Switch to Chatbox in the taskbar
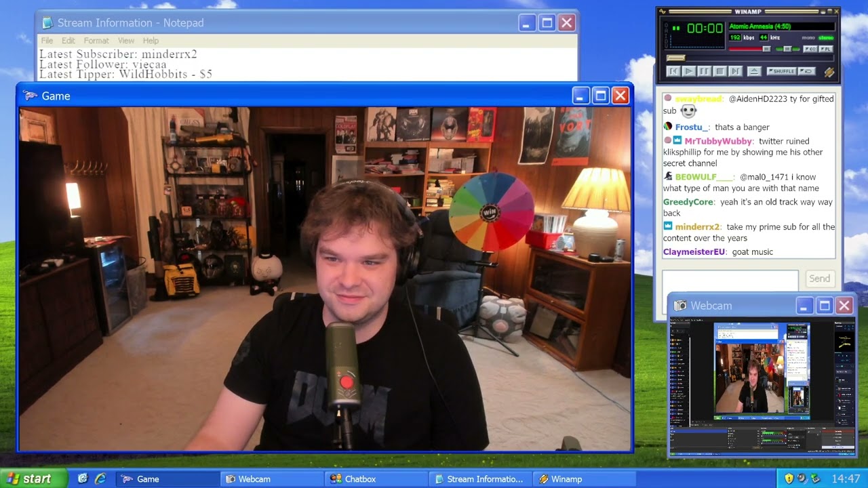 (x=375, y=479)
